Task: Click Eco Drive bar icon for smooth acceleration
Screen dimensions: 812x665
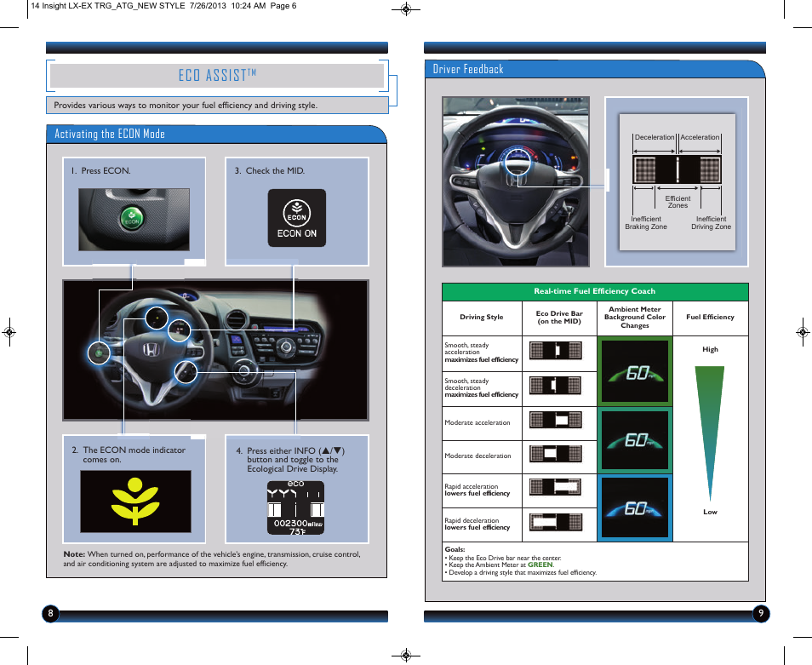Action: [556, 351]
